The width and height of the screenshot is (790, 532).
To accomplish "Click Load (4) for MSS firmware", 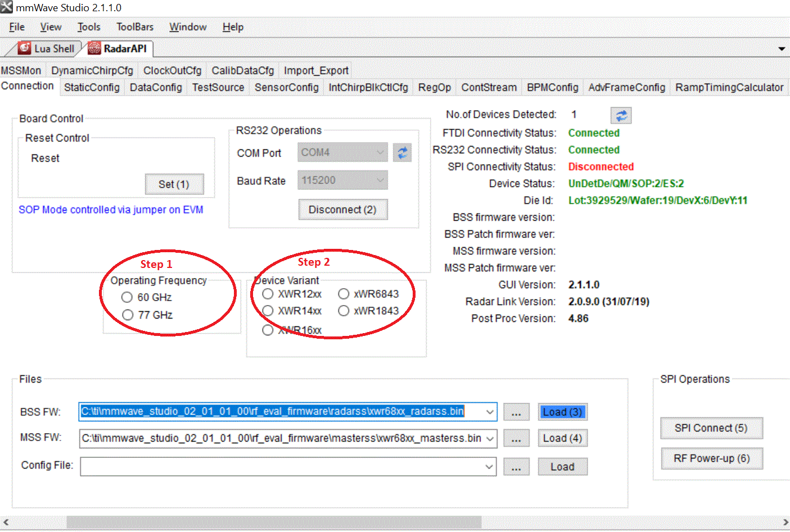I will [x=563, y=438].
